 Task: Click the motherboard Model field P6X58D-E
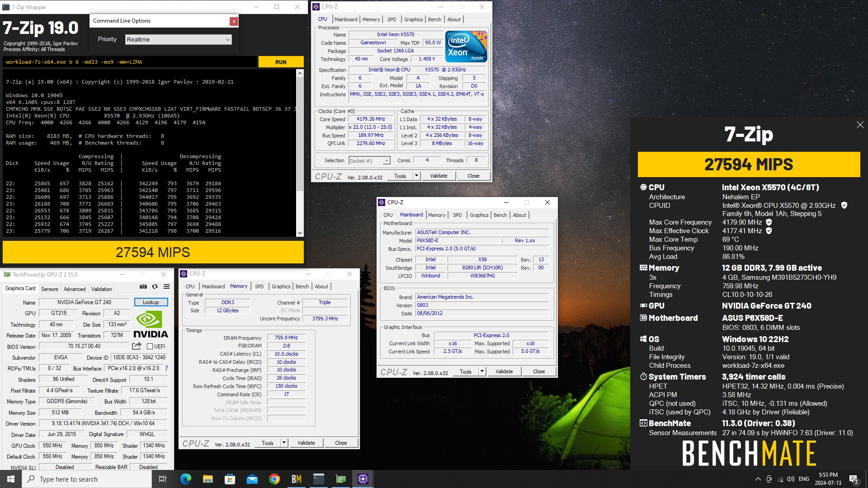tap(458, 240)
